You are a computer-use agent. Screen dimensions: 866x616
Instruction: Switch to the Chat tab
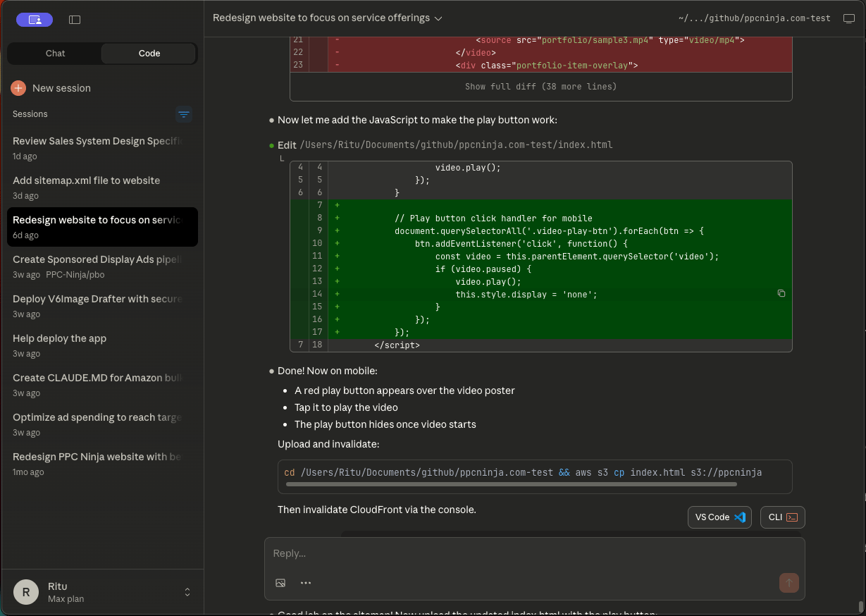click(x=55, y=54)
